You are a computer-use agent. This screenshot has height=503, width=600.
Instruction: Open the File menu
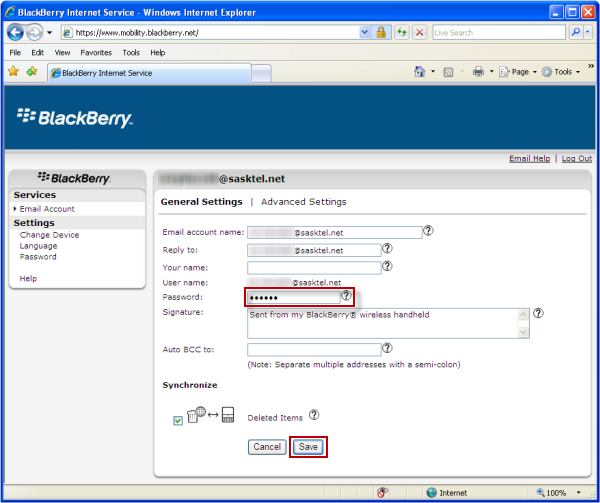point(15,53)
